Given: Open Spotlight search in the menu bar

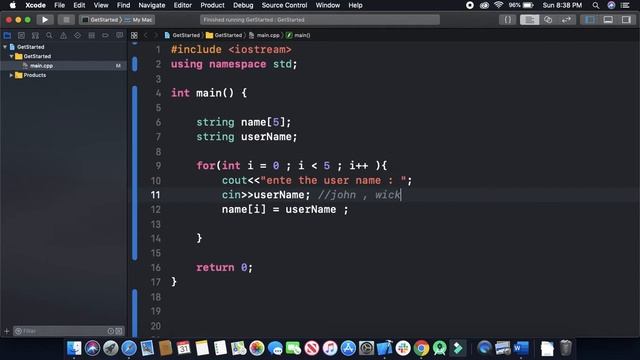Looking at the screenshot, I should point(596,5).
